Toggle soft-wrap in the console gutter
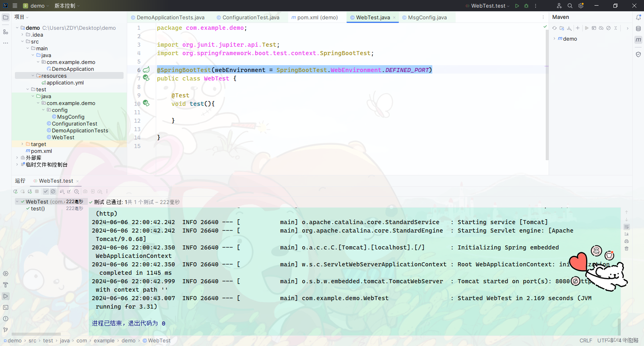 627,227
